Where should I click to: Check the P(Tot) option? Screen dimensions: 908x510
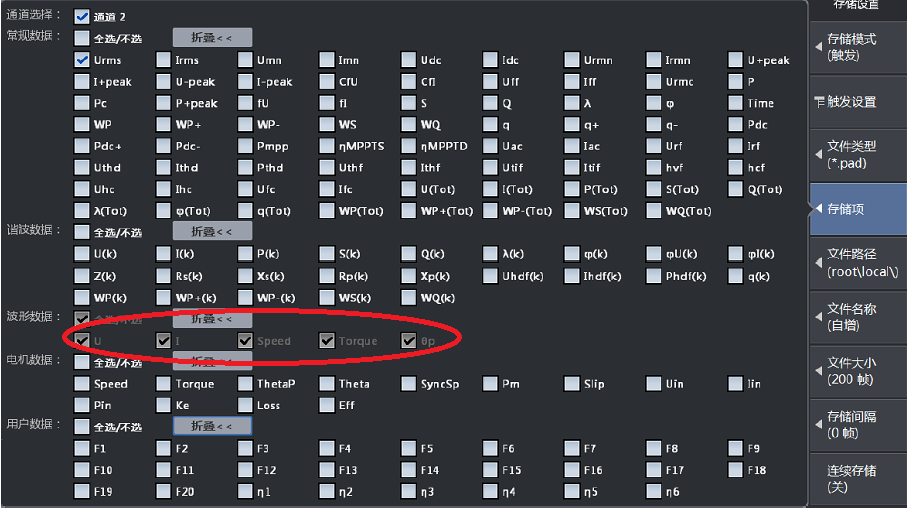(572, 189)
